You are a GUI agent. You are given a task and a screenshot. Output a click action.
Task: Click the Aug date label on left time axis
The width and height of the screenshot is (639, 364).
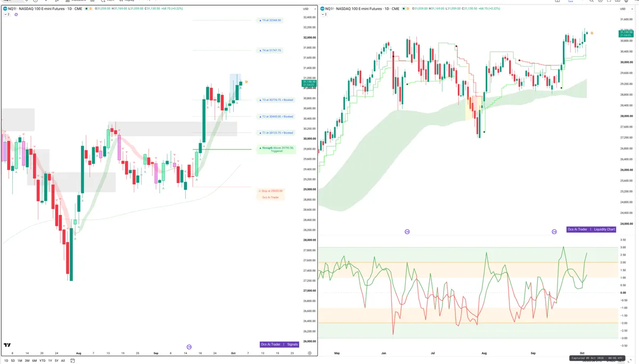tap(78, 353)
